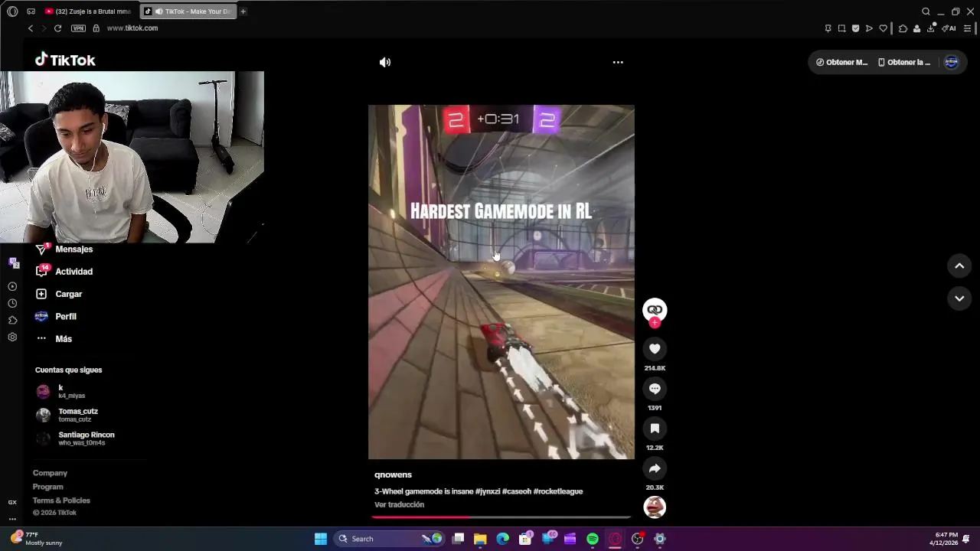The image size is (980, 551).
Task: Open the #rocketleague hashtag
Action: click(558, 491)
